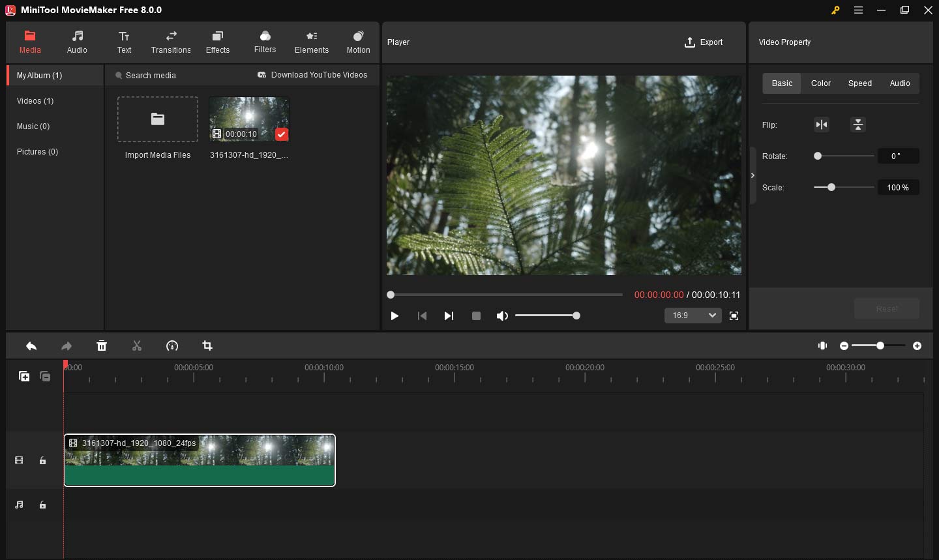Click the music track note icon
This screenshot has width=939, height=560.
(x=19, y=505)
